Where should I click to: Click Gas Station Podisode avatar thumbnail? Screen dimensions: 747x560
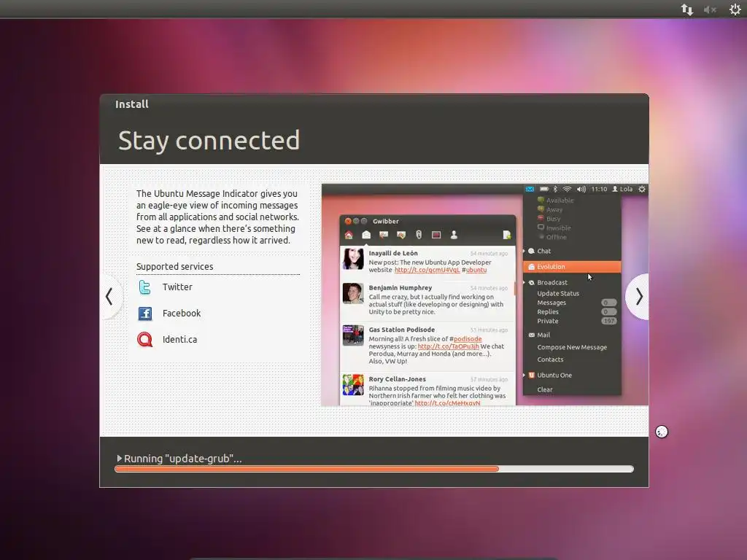pos(353,335)
